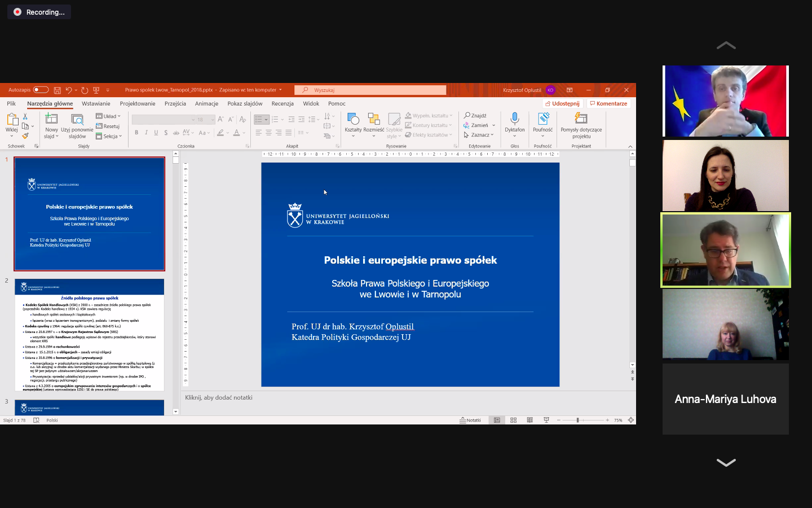Click the clear formatting icon
The image size is (812, 508).
[242, 119]
